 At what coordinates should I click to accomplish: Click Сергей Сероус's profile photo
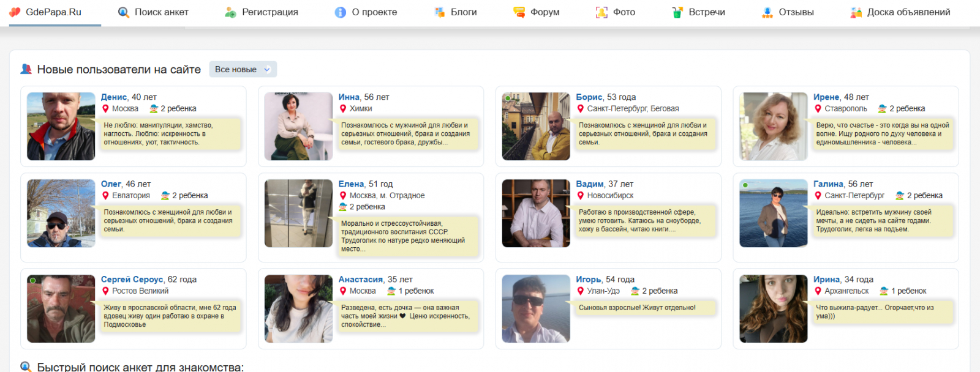(x=61, y=308)
